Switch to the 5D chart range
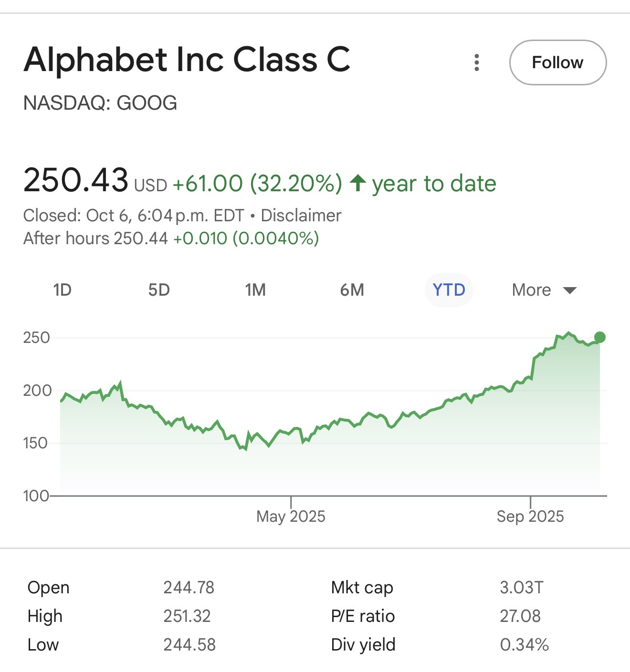Viewport: 630px width, 672px height. [159, 290]
